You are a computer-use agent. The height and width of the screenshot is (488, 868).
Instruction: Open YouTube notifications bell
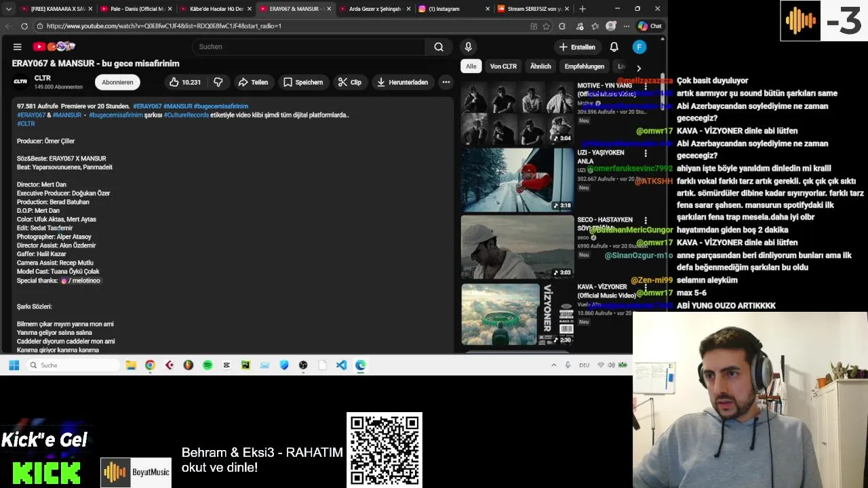tap(614, 47)
